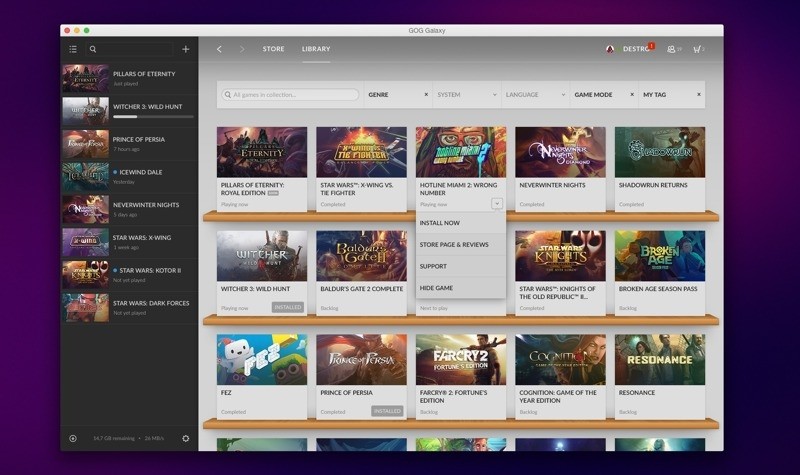Click '14.7 GB remaining' status text
This screenshot has height=475, width=800.
[114, 438]
